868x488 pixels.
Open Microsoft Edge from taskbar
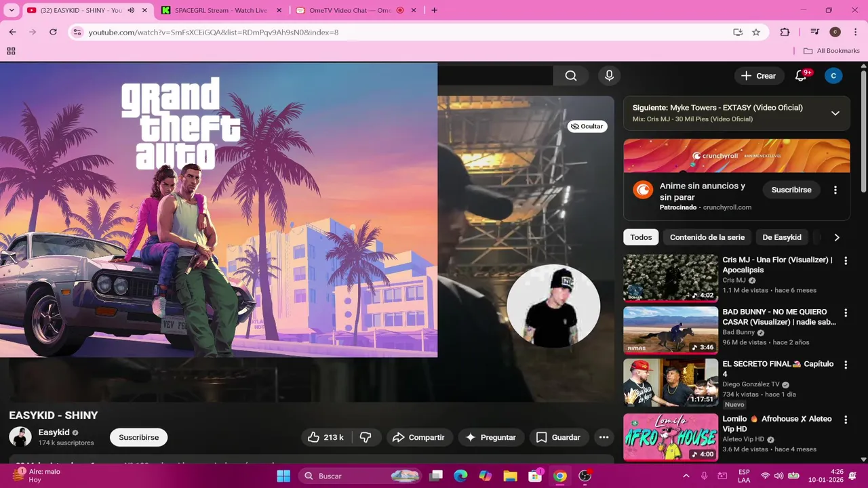point(460,476)
